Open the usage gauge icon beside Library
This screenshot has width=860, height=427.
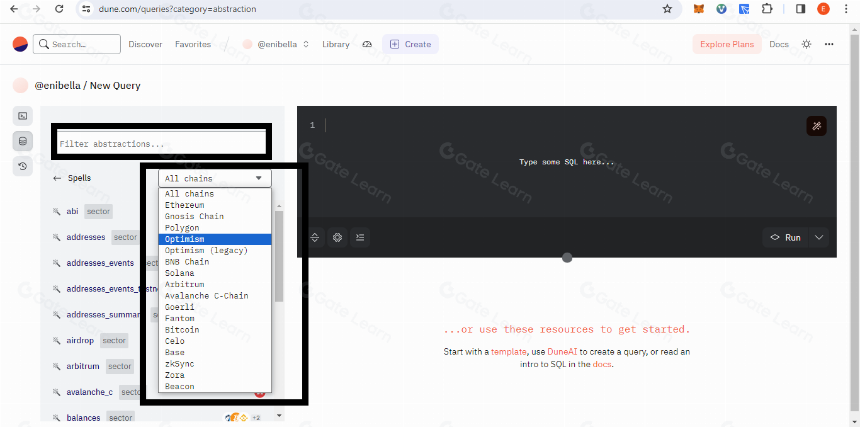tap(367, 44)
